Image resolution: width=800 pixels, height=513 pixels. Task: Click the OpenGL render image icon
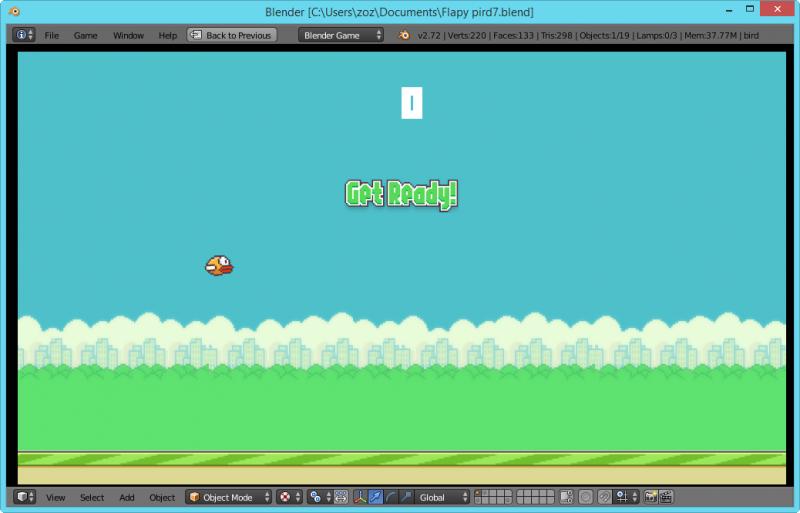[651, 497]
